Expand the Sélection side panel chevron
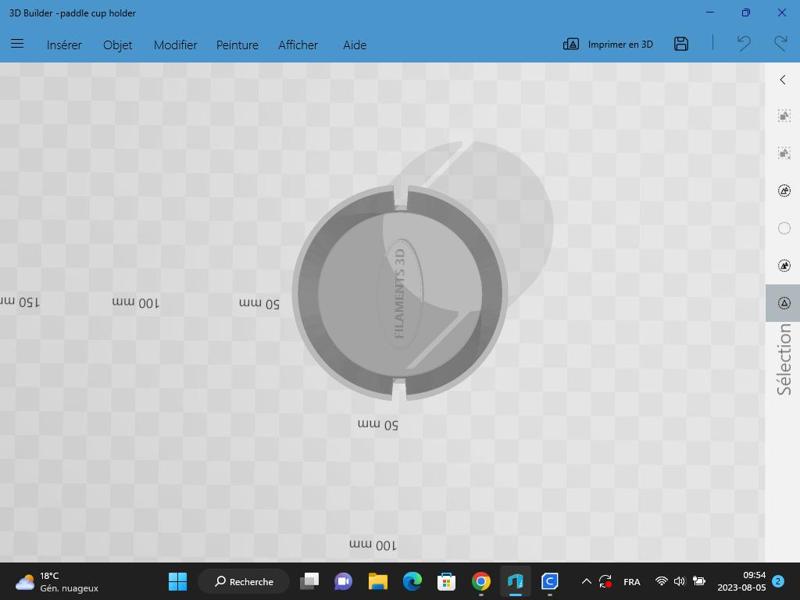 click(783, 80)
